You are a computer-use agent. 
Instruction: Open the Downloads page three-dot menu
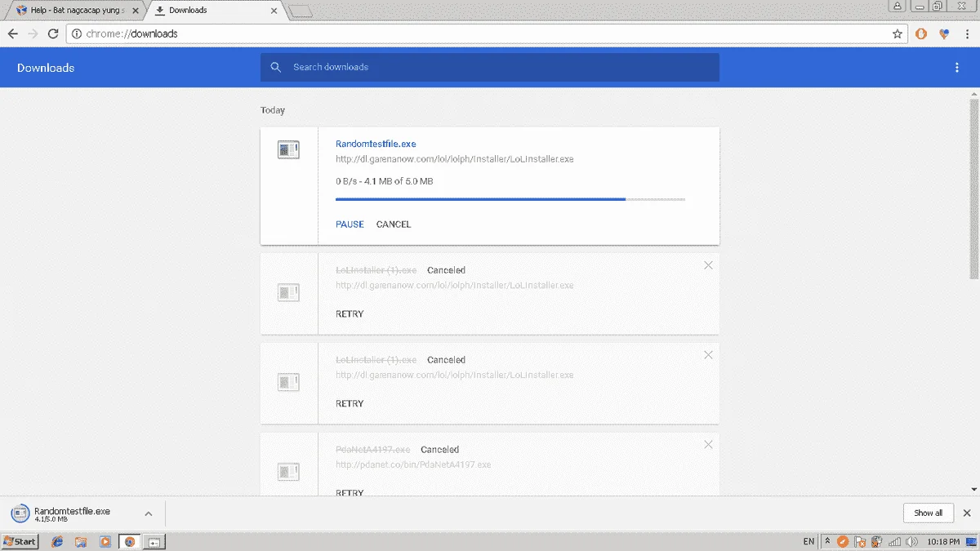coord(957,68)
